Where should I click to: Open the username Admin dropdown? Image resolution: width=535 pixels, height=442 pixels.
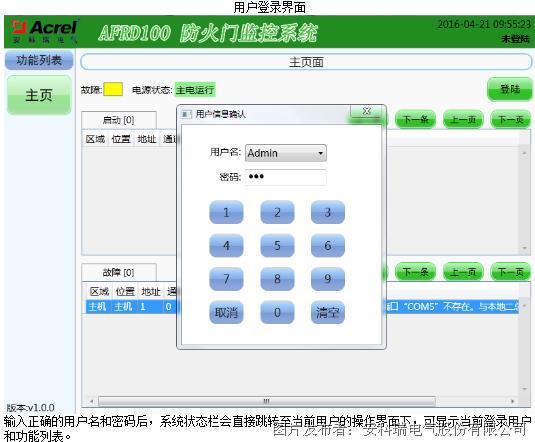286,153
